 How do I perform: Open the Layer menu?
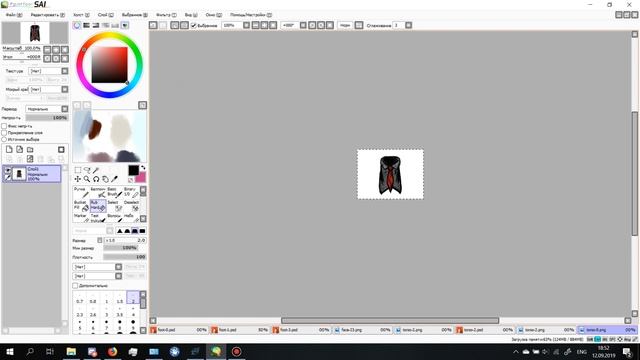point(105,15)
